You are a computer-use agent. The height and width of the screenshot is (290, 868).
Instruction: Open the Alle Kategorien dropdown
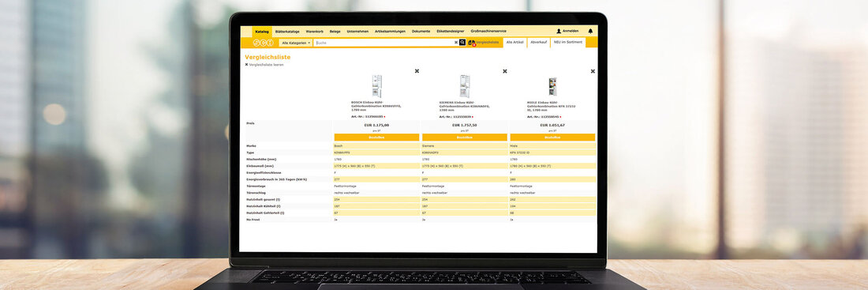295,43
